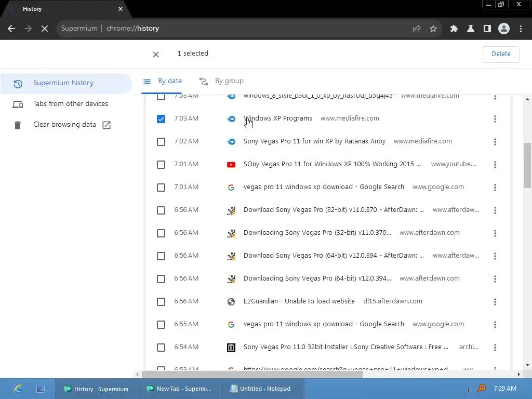Open more actions for Downloading Sony Vegas (64-bit)
This screenshot has height=399, width=532.
coord(495,279)
